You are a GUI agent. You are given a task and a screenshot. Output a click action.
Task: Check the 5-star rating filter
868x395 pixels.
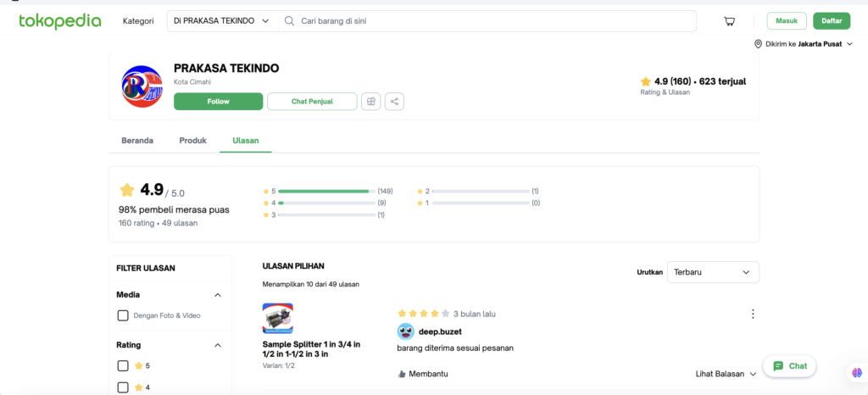123,366
